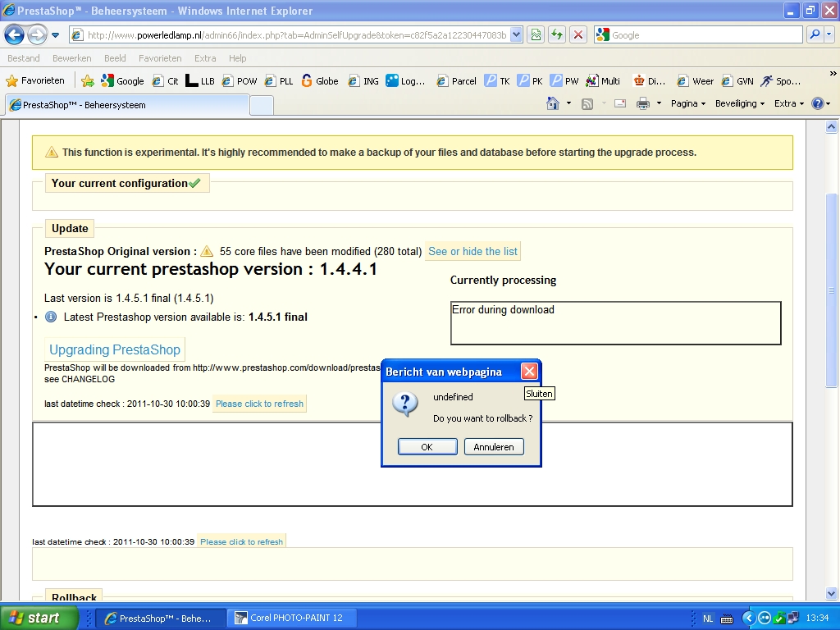
Task: Click upper Please click to refresh link
Action: pyautogui.click(x=259, y=404)
